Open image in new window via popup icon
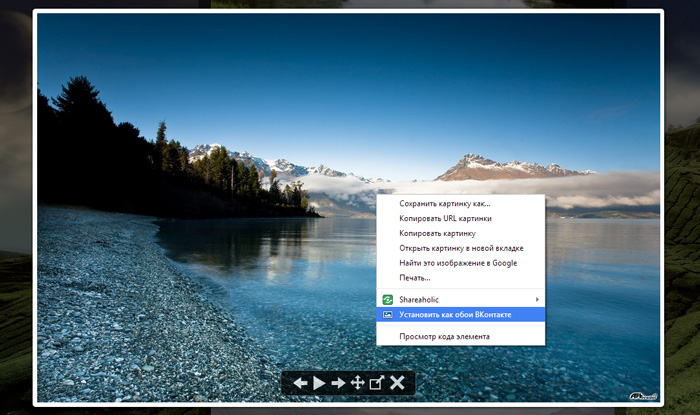The height and width of the screenshot is (415, 700). (377, 383)
